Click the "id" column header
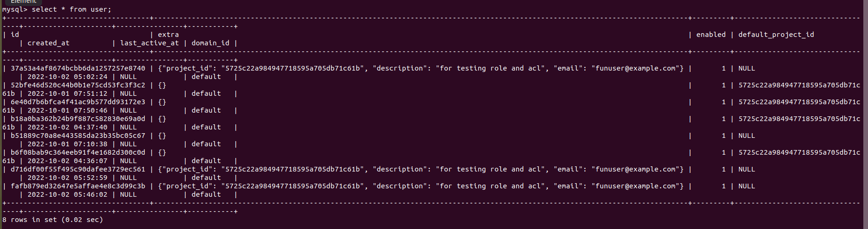Screen dimensions: 868x229 point(15,35)
